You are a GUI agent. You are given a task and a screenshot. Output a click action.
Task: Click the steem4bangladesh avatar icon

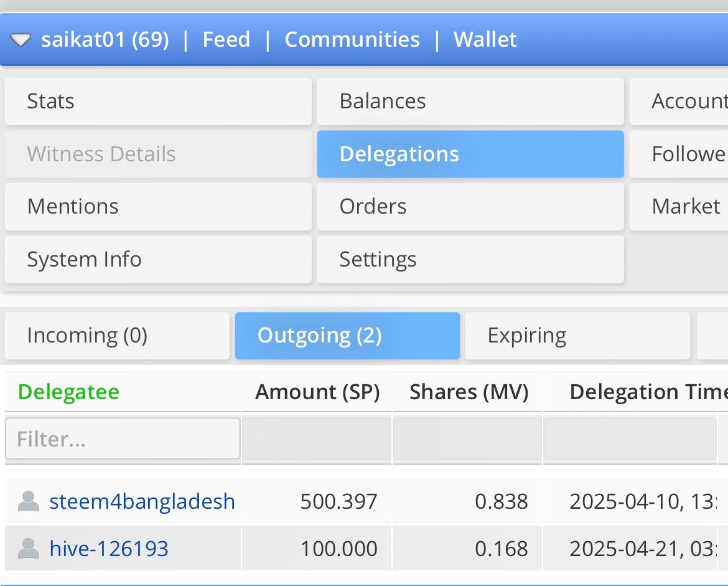click(29, 501)
